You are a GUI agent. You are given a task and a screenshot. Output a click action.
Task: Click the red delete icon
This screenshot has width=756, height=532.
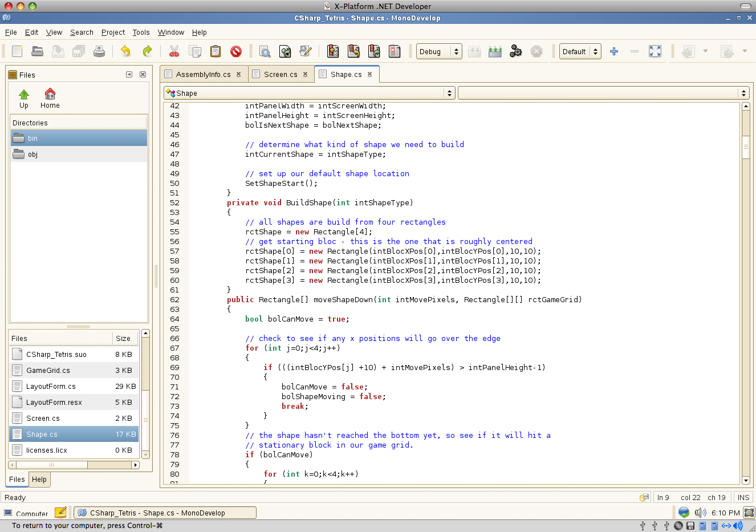236,51
